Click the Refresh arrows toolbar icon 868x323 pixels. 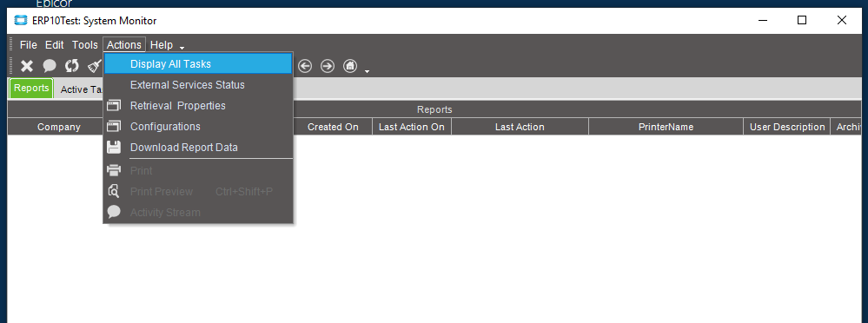coord(72,66)
